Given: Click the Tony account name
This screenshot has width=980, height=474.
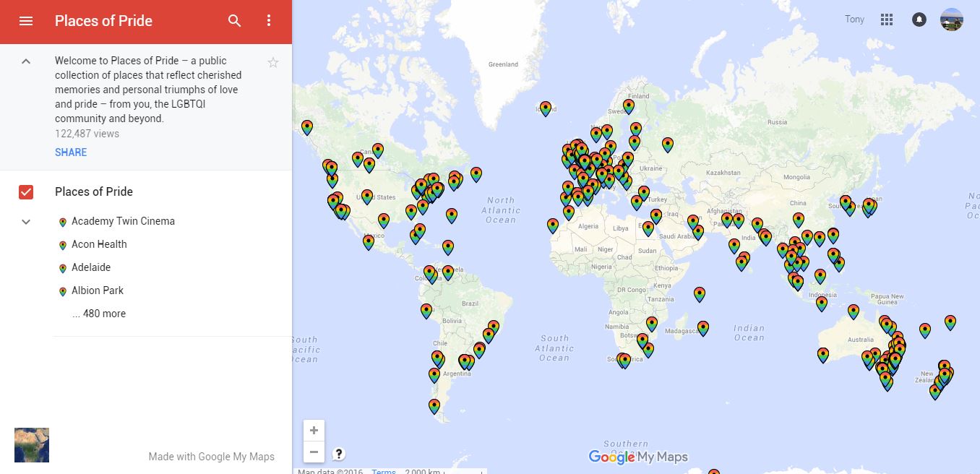Looking at the screenshot, I should click(x=854, y=20).
